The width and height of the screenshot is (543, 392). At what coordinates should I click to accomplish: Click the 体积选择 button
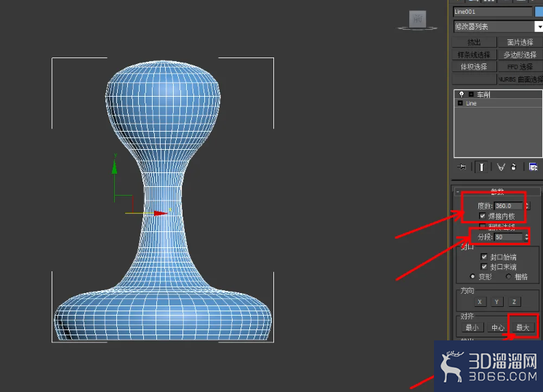pyautogui.click(x=474, y=67)
